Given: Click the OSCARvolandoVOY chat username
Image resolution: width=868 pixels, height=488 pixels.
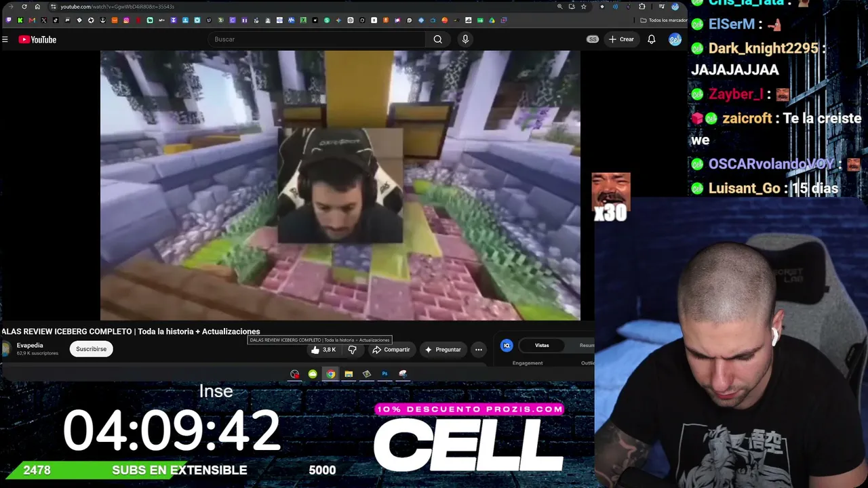Looking at the screenshot, I should coord(772,165).
